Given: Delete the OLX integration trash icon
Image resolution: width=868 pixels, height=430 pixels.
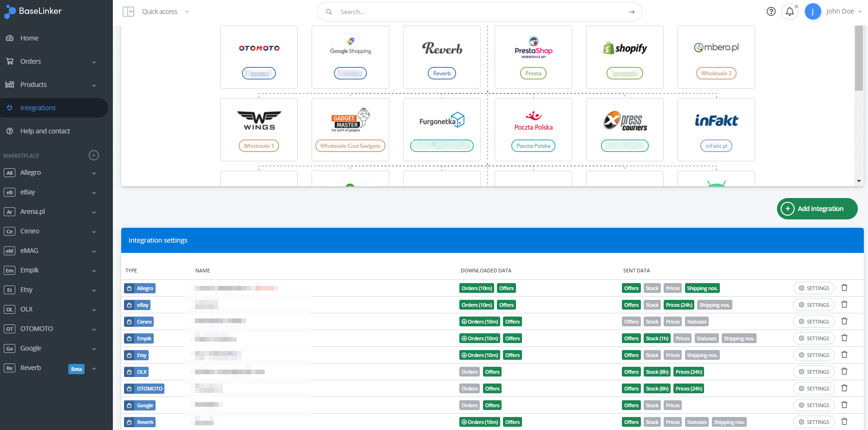Looking at the screenshot, I should pyautogui.click(x=844, y=371).
